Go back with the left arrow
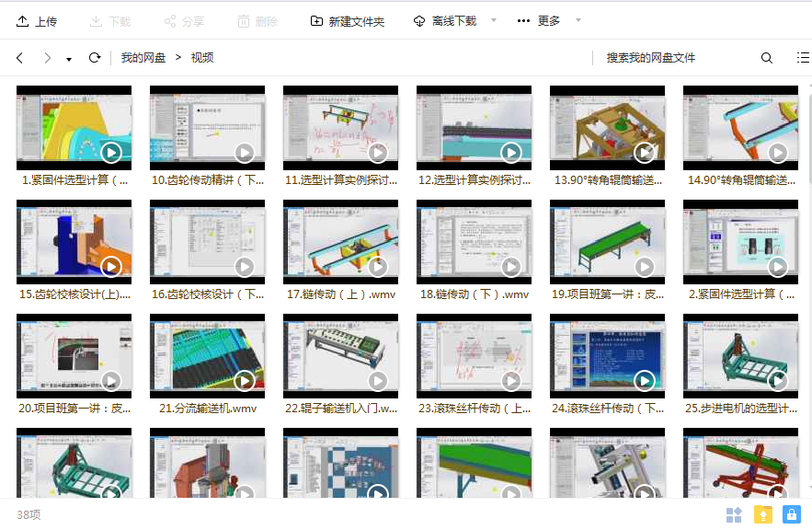Screen dimensions: 812x530 [x=20, y=58]
